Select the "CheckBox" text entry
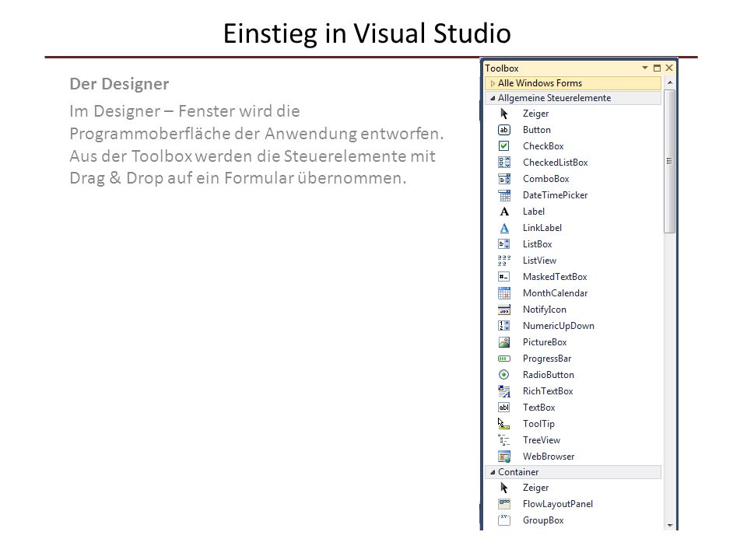Image resolution: width=747 pixels, height=560 pixels. pyautogui.click(x=543, y=146)
